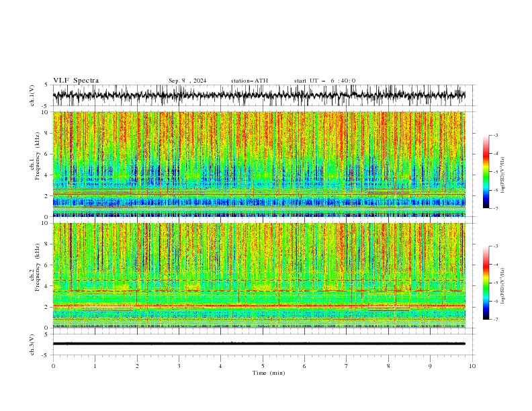Image resolution: width=532 pixels, height=411 pixels.
Task: Click the "6" kHz tick on ch.1 spectrogram
Action: (47, 154)
